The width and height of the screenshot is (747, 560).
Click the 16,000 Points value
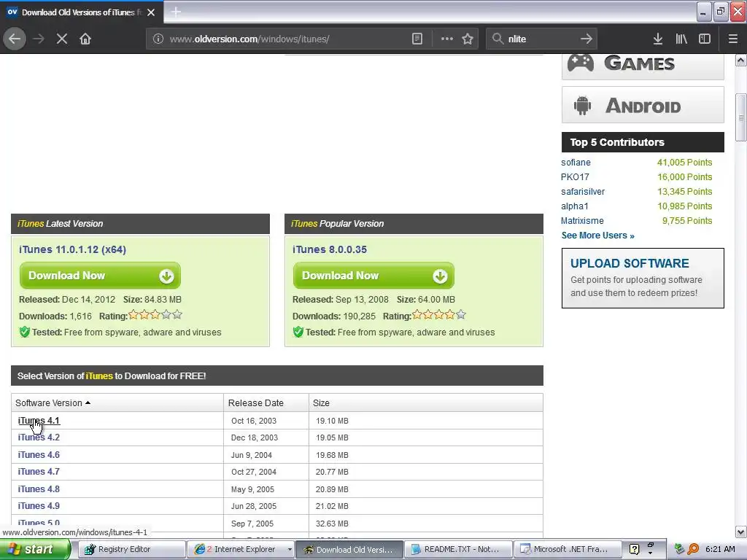(x=684, y=177)
